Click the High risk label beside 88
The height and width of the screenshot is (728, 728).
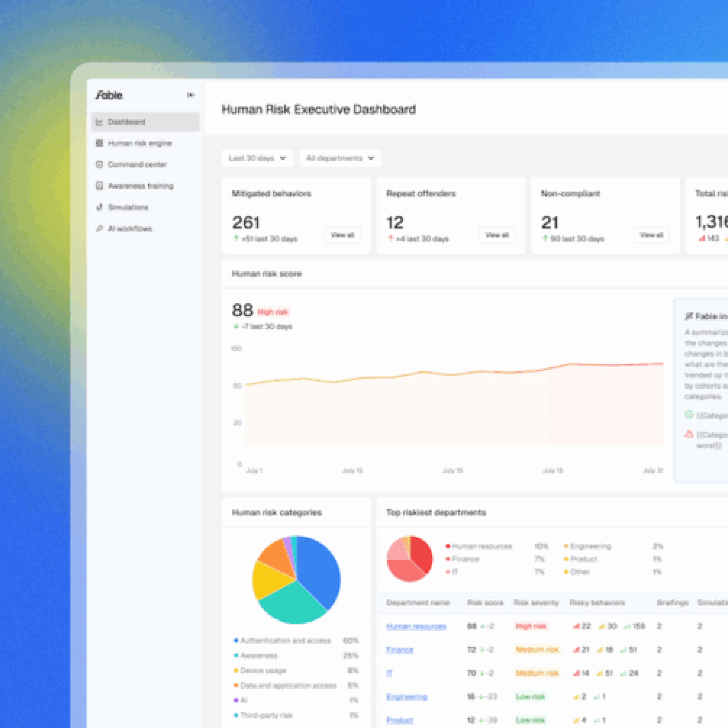(273, 312)
